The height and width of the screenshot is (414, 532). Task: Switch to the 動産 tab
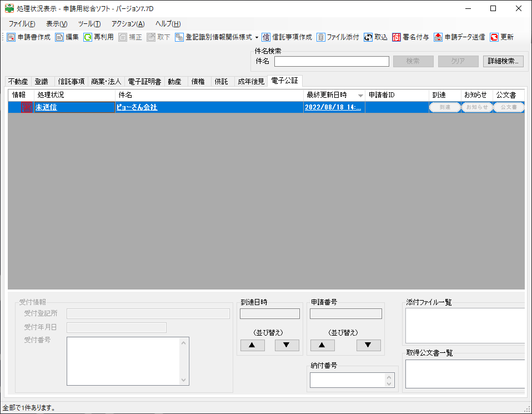175,82
